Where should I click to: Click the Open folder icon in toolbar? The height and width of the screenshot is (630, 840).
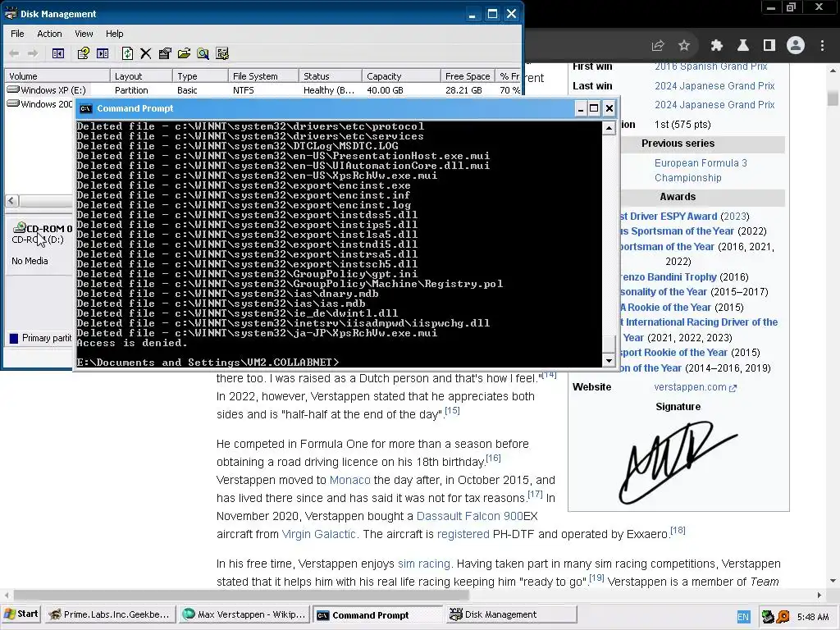click(184, 53)
